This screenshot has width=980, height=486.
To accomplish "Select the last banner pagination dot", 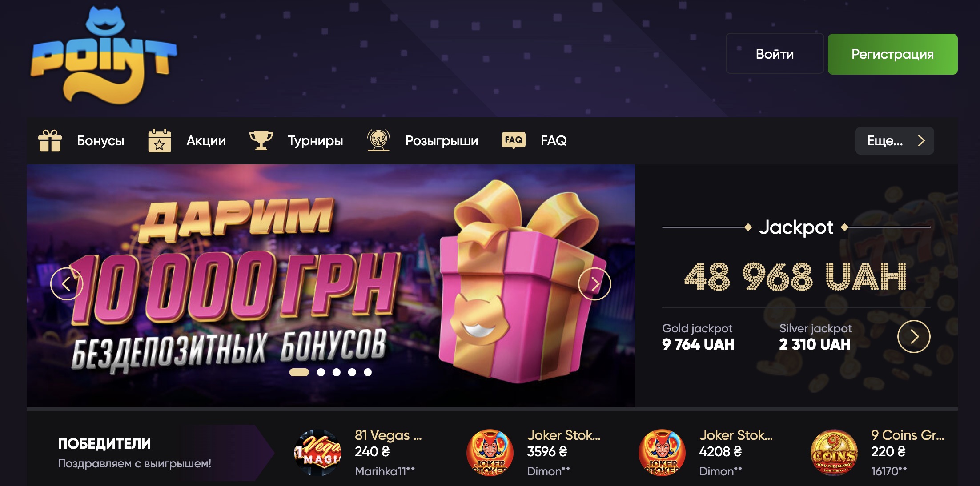I will pyautogui.click(x=368, y=372).
